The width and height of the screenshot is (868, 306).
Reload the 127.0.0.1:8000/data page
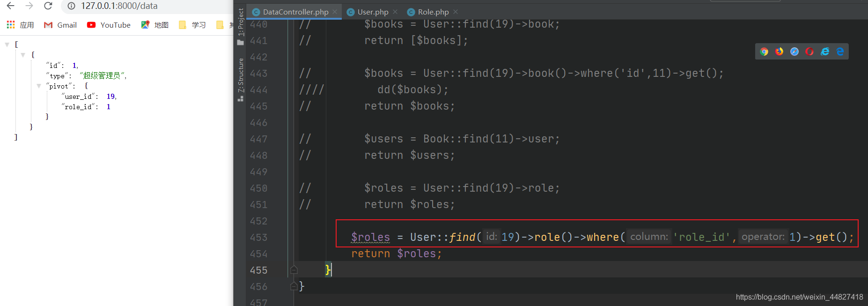pyautogui.click(x=48, y=6)
